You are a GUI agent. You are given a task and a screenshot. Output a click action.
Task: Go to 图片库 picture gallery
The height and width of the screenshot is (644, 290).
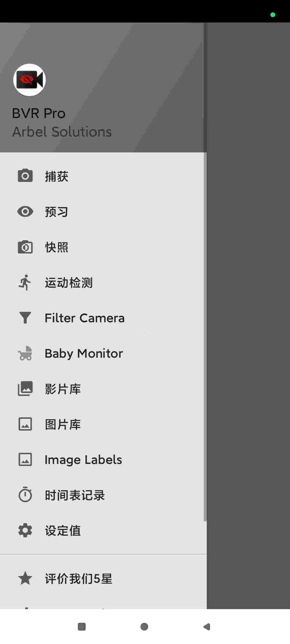tap(103, 424)
